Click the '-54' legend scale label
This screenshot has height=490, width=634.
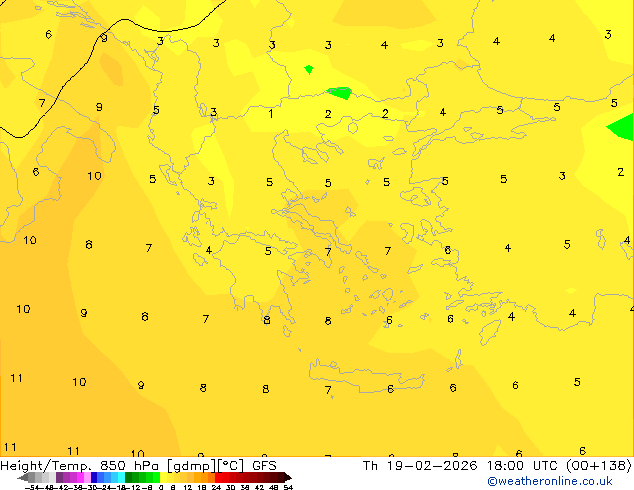[x=32, y=487]
